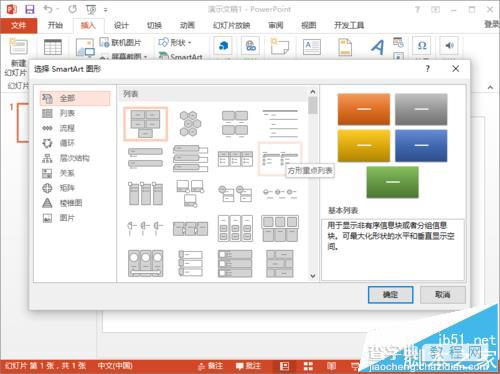The image size is (500, 374).
Task: Open dialog help question mark
Action: [x=428, y=69]
